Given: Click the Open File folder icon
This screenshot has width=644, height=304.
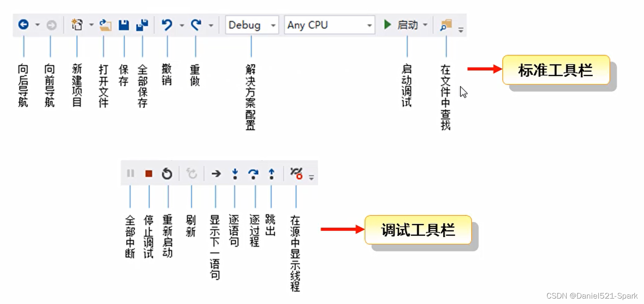Looking at the screenshot, I should pos(105,25).
